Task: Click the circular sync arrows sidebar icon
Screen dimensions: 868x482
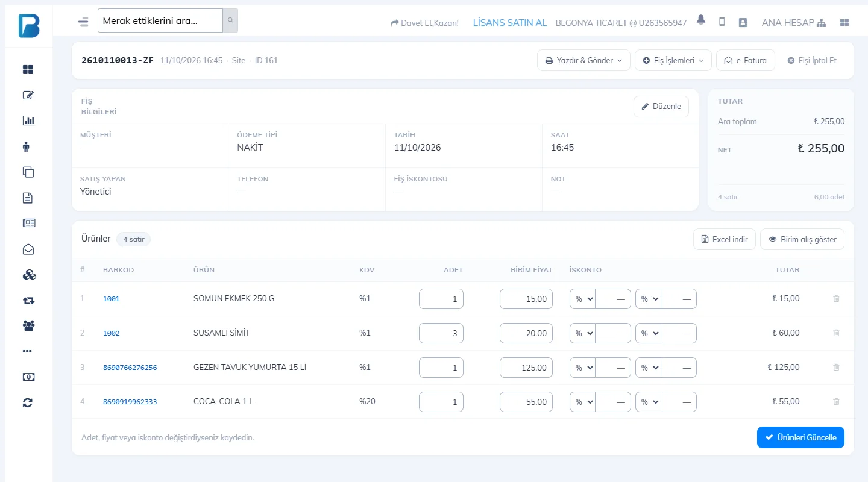Action: [28, 402]
